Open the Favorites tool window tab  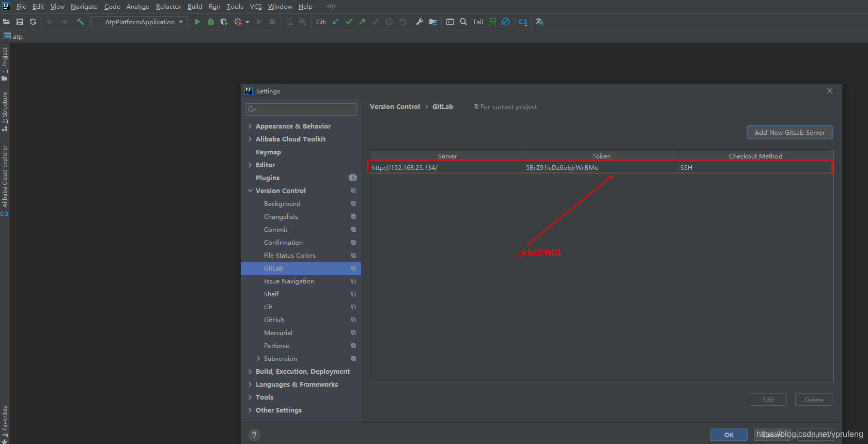pyautogui.click(x=5, y=424)
